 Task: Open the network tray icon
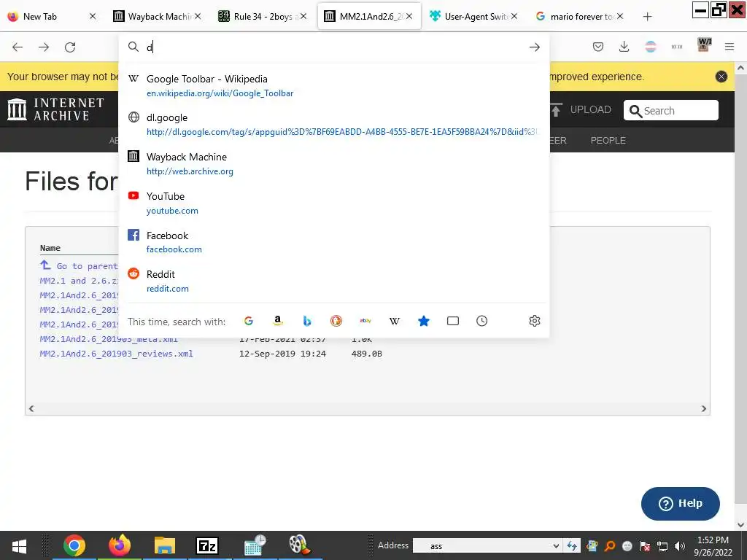662,545
